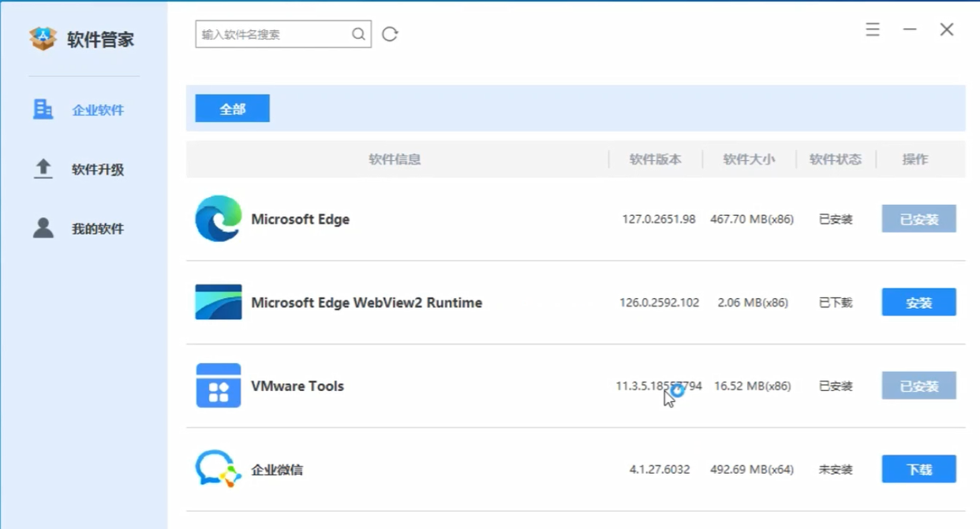Click the VMware Tools app icon
Screen dimensions: 980x529
click(219, 386)
